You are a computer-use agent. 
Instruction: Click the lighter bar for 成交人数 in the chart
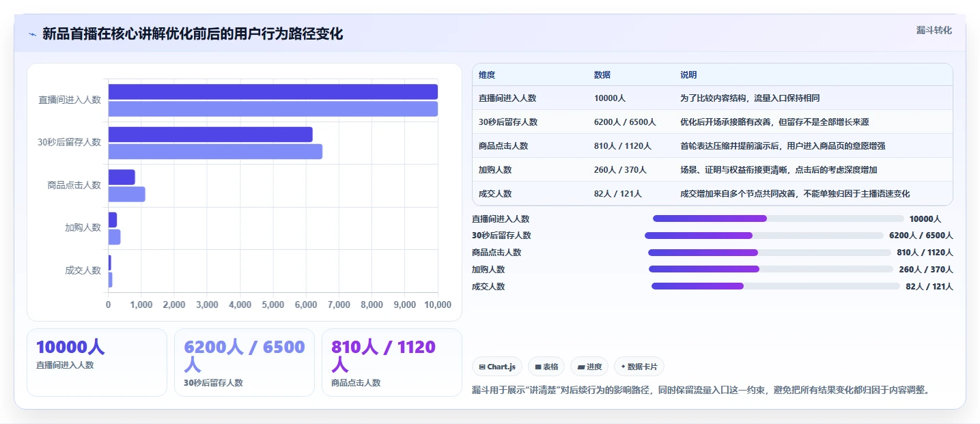pyautogui.click(x=111, y=279)
